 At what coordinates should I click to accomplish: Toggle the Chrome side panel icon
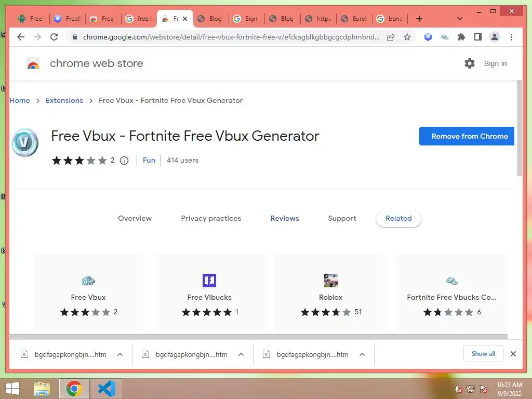(x=478, y=37)
